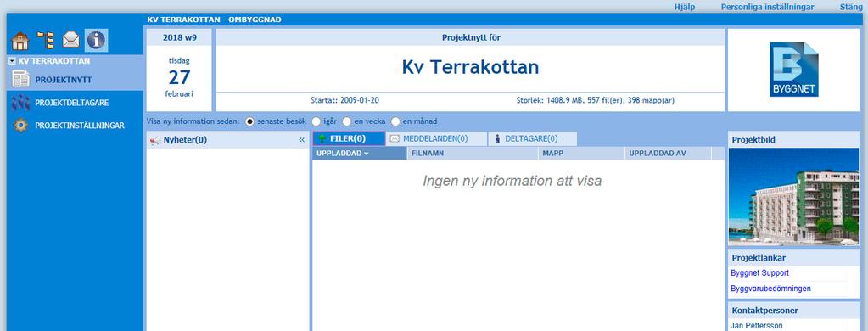The image size is (868, 331).
Task: Click contact person Jan Pettersson
Action: click(757, 325)
